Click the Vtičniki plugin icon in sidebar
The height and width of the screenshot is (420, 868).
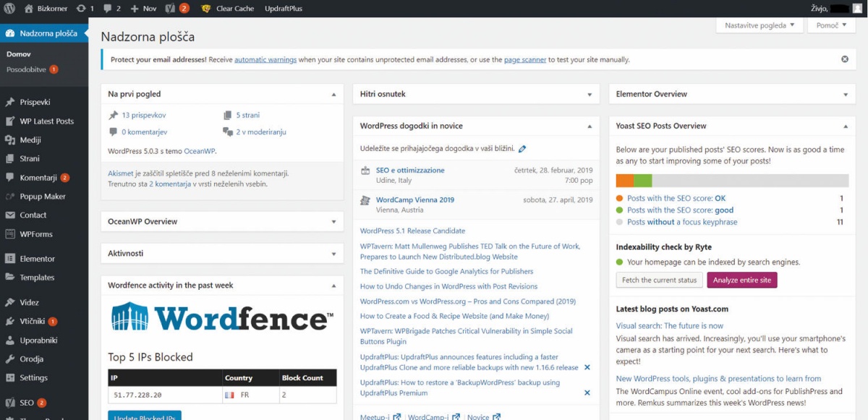point(9,322)
